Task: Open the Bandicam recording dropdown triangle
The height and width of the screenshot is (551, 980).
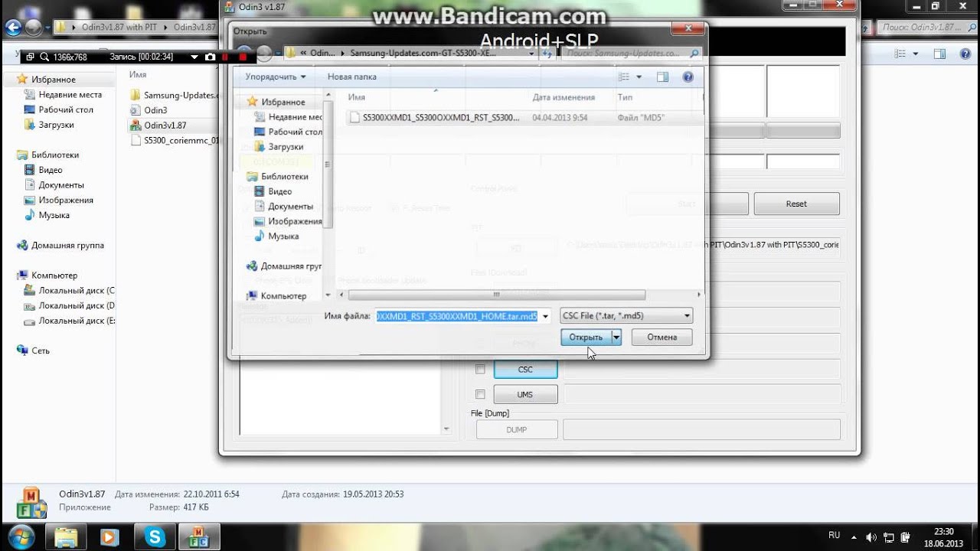Action: click(194, 57)
